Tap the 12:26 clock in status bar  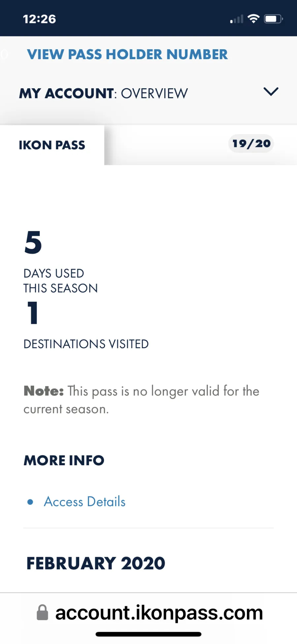coord(40,19)
